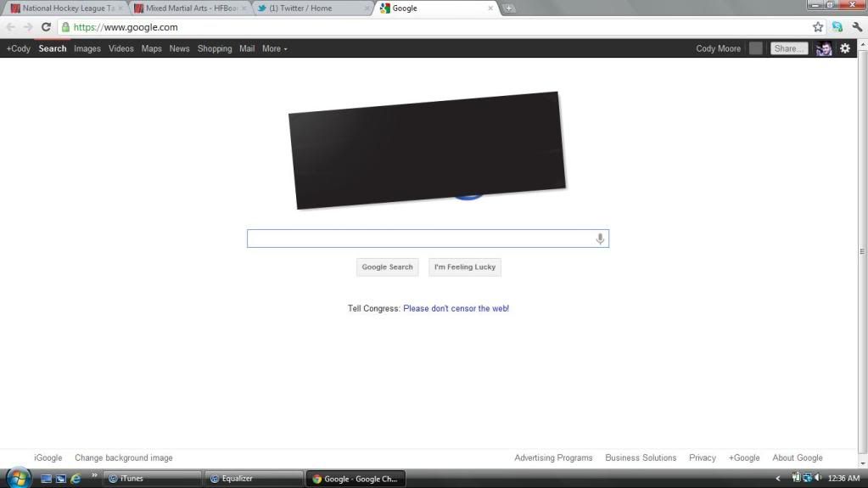Click Cody Moore account name
Image resolution: width=868 pixels, height=488 pixels.
[x=718, y=48]
